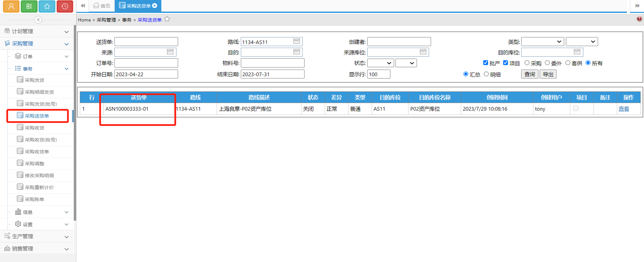The height and width of the screenshot is (262, 644).
Task: Expand the 信息 submenu chevron
Action: pos(67,212)
